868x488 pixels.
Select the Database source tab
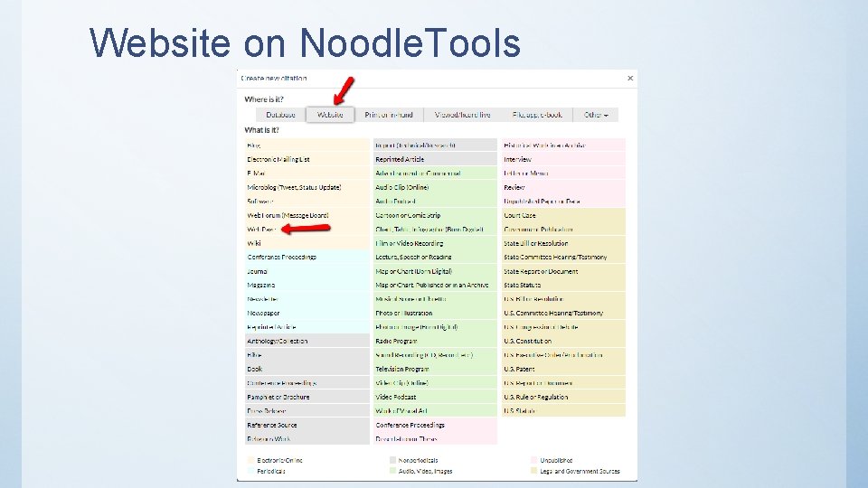click(280, 115)
